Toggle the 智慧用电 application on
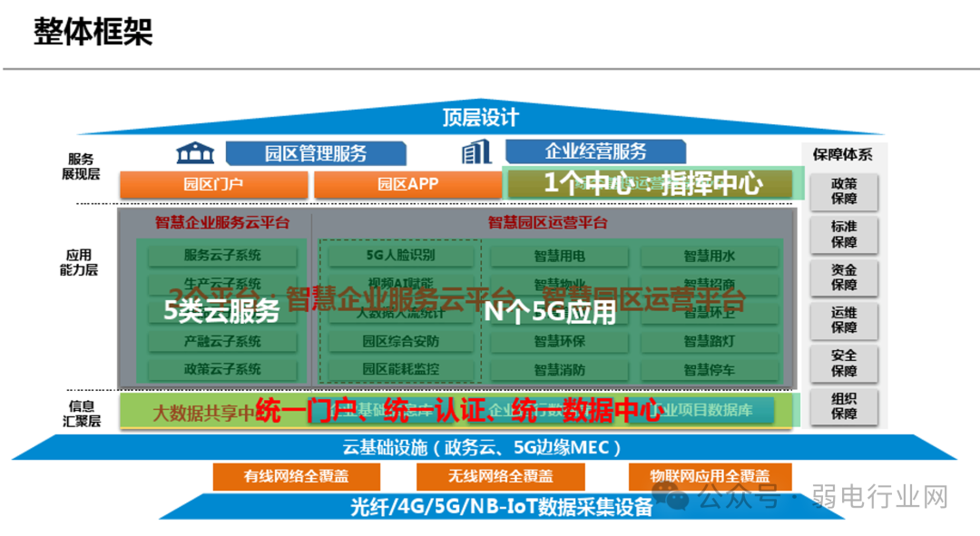The height and width of the screenshot is (536, 980). point(561,256)
